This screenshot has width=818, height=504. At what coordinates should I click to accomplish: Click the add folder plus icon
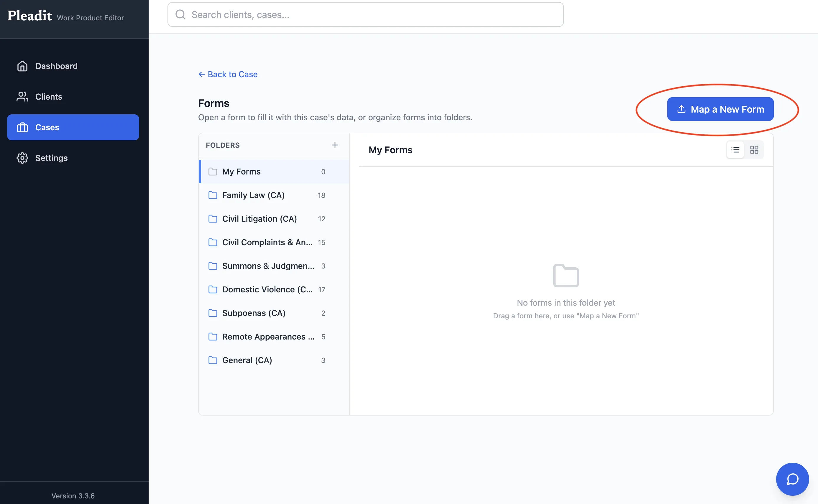(335, 145)
